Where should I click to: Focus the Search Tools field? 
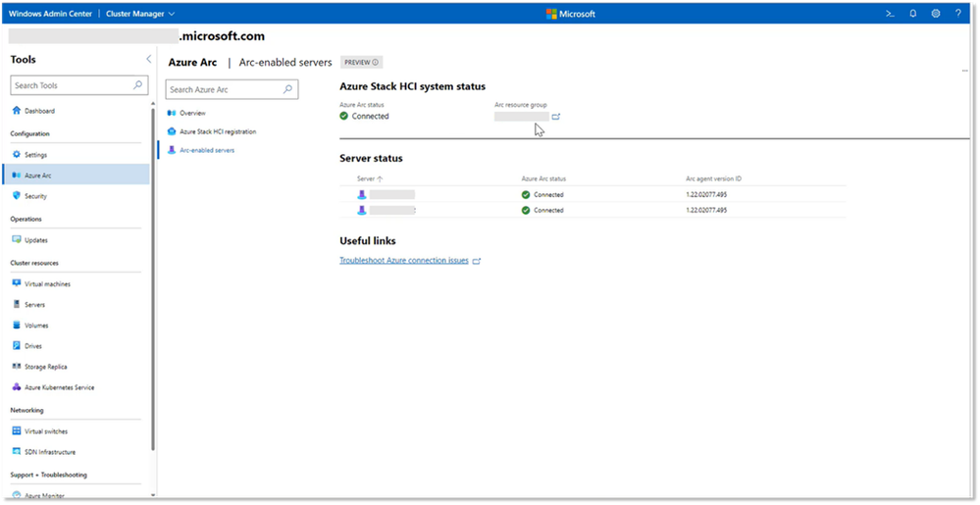click(79, 85)
